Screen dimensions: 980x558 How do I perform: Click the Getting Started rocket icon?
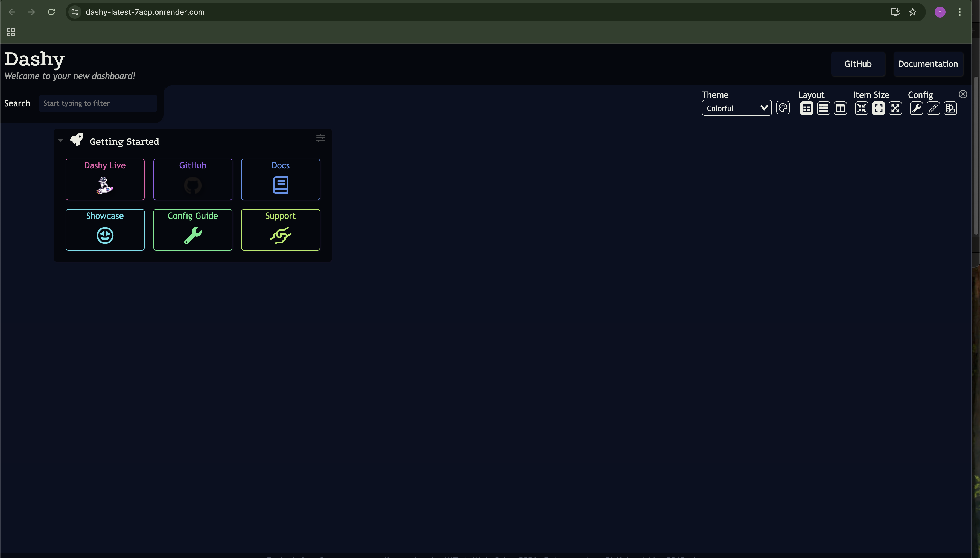tap(77, 140)
